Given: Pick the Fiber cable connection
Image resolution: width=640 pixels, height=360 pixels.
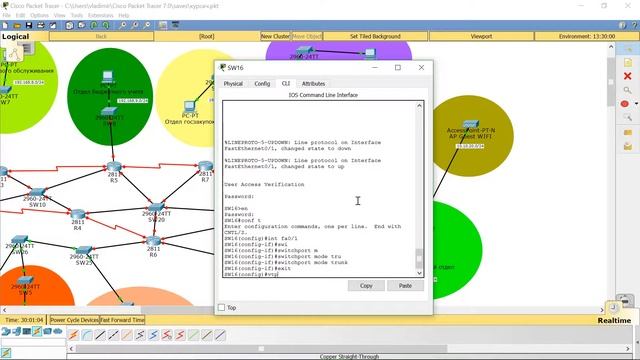Looking at the screenshot, I should (127, 335).
